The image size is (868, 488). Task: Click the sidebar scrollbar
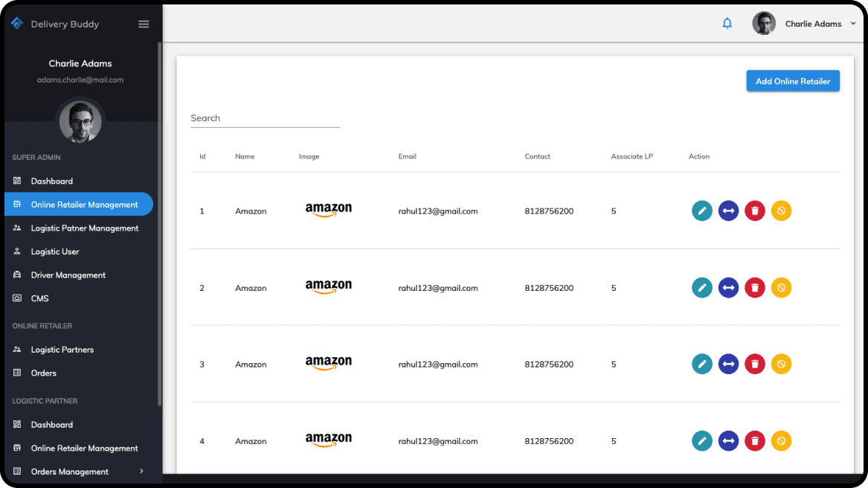point(159,225)
